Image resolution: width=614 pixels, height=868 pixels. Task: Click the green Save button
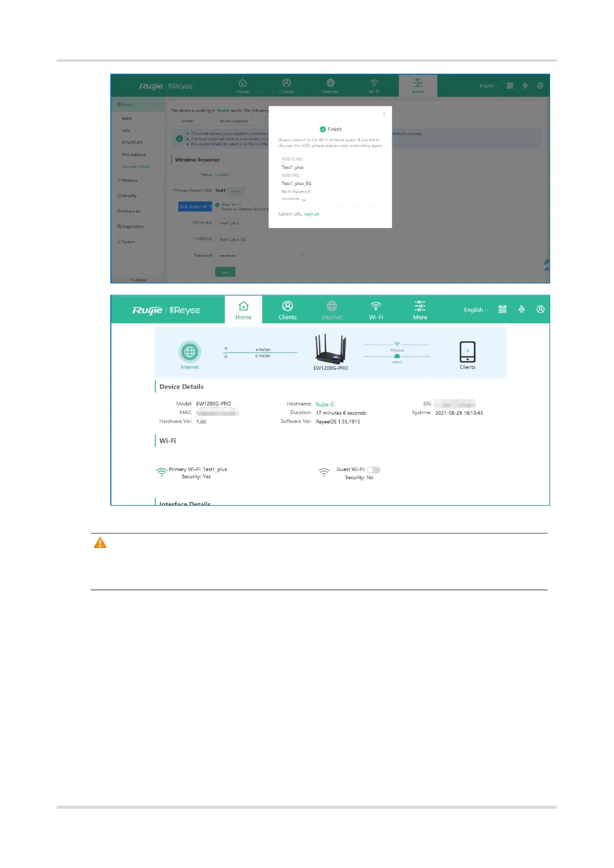coord(225,272)
